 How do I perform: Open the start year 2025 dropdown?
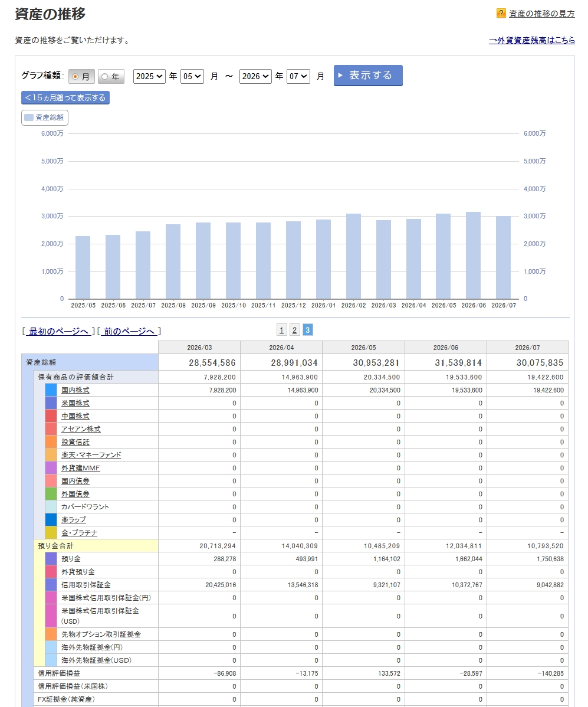[x=149, y=76]
